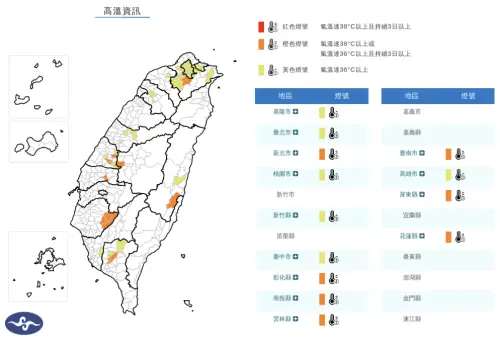Image resolution: width=500 pixels, height=361 pixels.
Task: Click the 宜蘭縣 row text
Action: pos(412,215)
